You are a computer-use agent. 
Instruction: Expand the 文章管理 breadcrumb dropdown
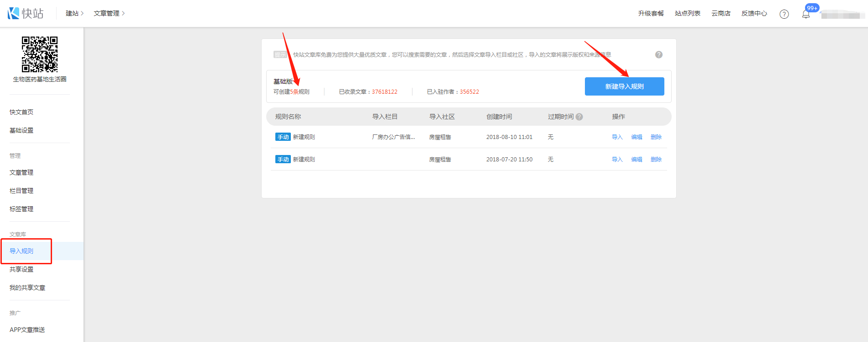tap(109, 13)
